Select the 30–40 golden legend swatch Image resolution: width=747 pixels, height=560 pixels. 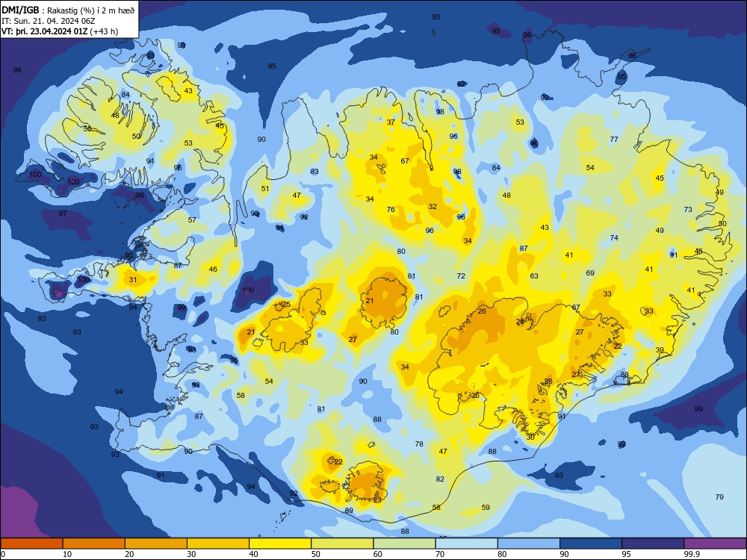(218, 544)
